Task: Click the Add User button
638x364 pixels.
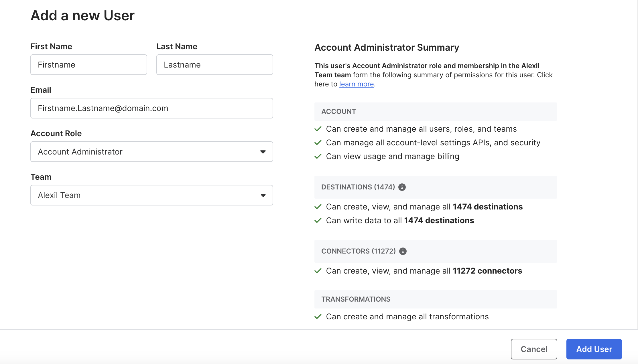Action: point(594,349)
